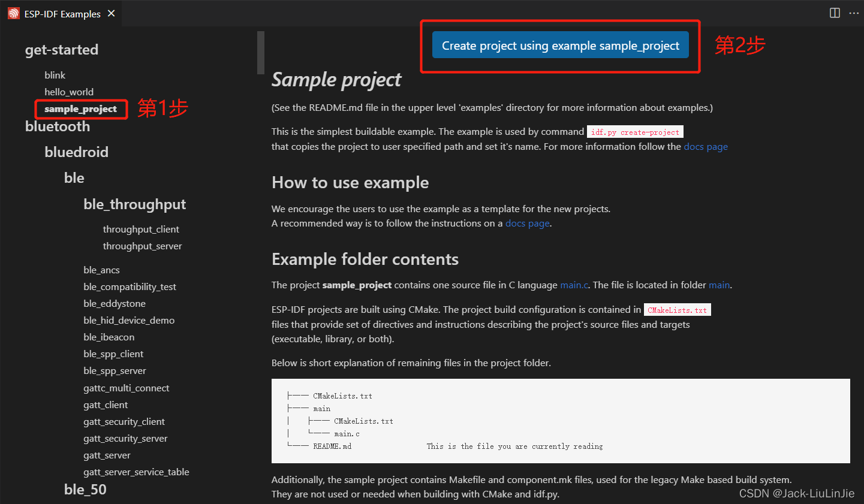Go to the bluedroid subcategory heading
Screen dimensions: 864x504
click(77, 152)
